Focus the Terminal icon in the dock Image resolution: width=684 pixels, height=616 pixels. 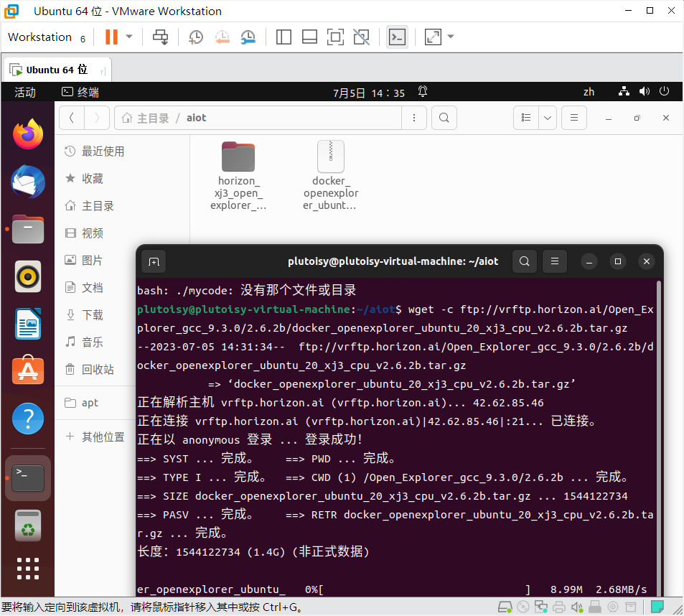(28, 478)
